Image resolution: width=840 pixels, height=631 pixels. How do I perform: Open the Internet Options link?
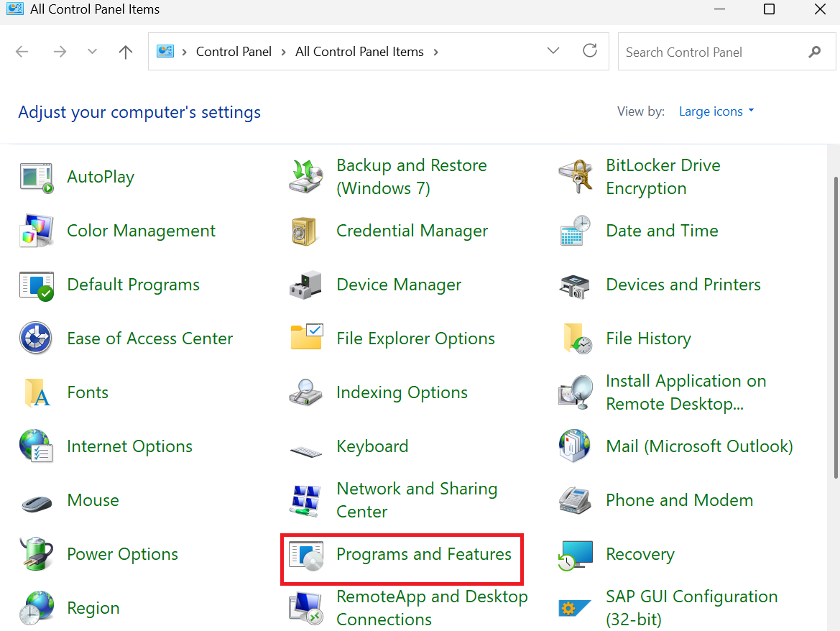tap(129, 446)
